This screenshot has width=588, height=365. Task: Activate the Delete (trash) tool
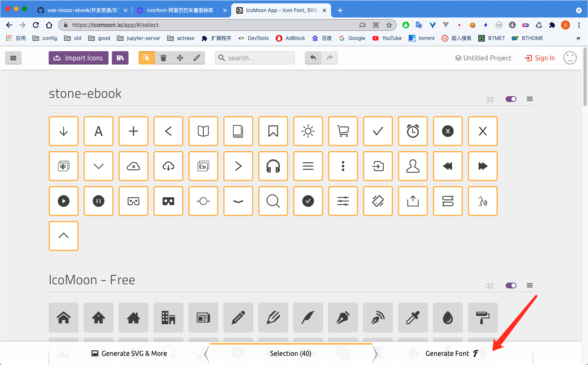point(163,58)
